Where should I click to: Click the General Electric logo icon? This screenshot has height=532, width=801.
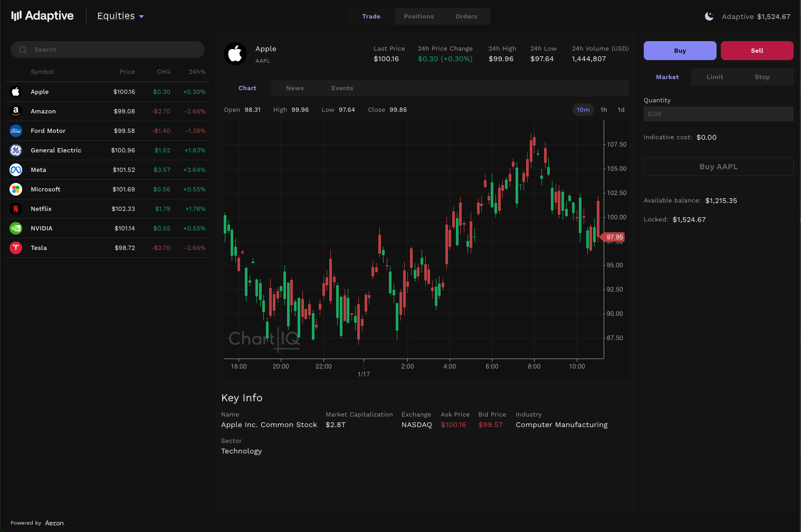[x=16, y=150]
